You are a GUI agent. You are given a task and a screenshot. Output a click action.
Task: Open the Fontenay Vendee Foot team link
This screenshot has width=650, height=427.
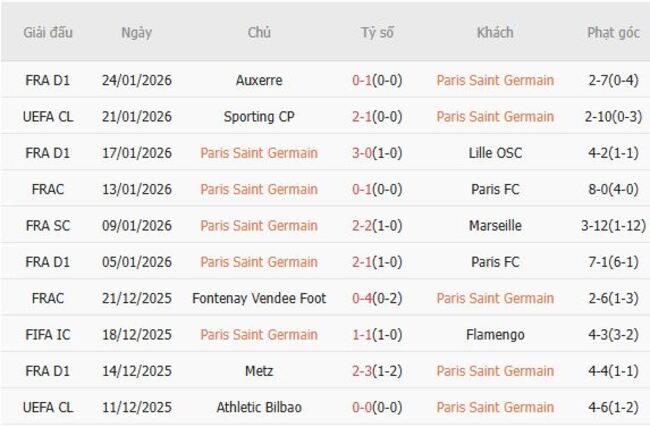(x=259, y=298)
